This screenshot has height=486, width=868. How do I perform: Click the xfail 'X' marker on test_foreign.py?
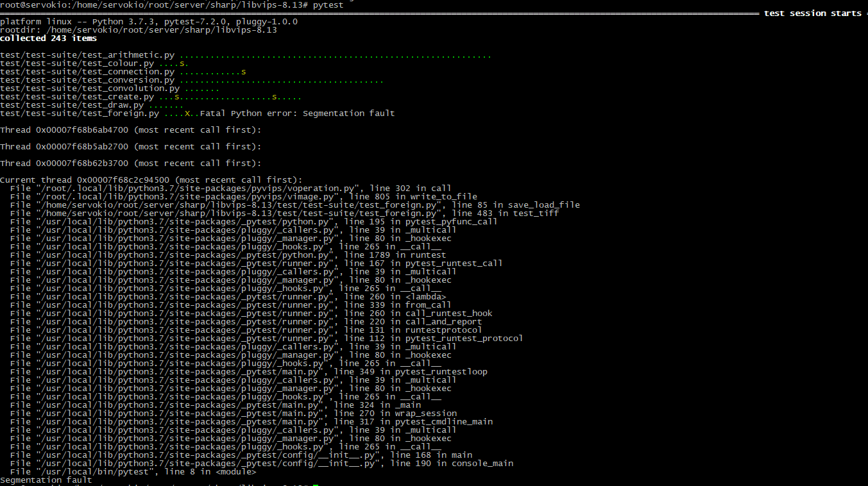[x=187, y=113]
